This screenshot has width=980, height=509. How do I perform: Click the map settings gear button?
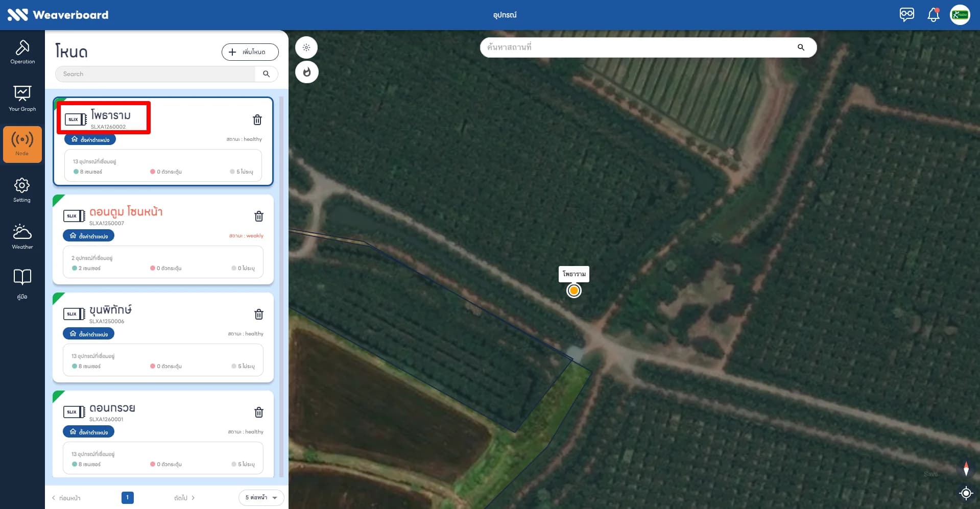[306, 47]
